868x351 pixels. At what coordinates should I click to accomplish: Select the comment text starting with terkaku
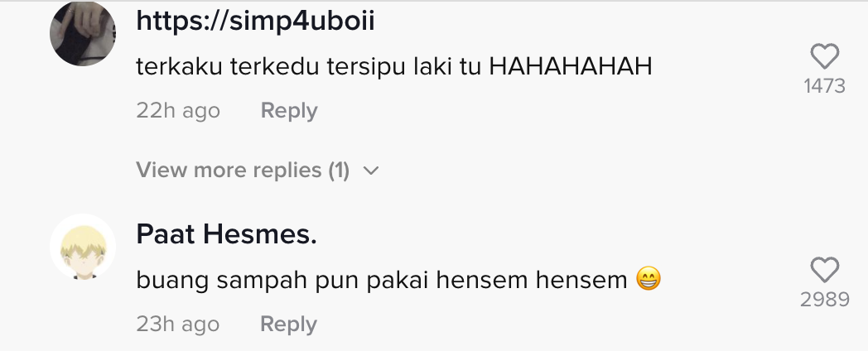[394, 67]
